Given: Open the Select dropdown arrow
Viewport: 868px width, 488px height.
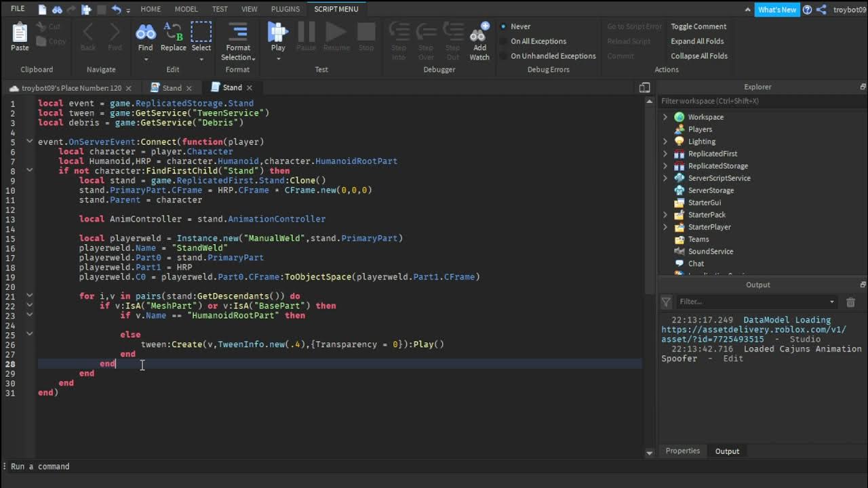Looking at the screenshot, I should [x=201, y=59].
